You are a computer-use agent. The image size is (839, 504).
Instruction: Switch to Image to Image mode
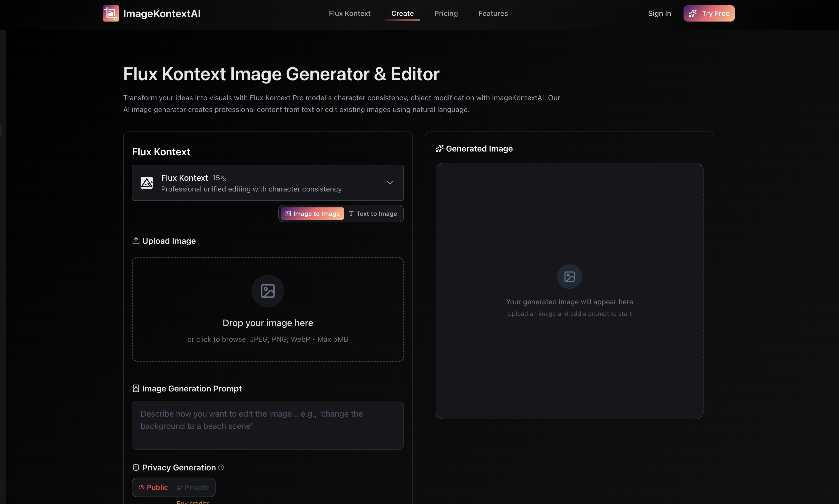coord(312,214)
